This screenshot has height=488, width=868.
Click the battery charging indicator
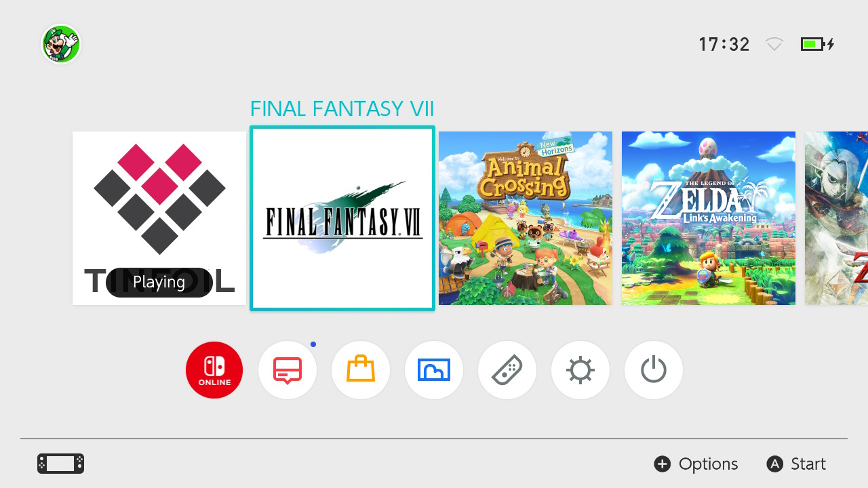coord(818,45)
